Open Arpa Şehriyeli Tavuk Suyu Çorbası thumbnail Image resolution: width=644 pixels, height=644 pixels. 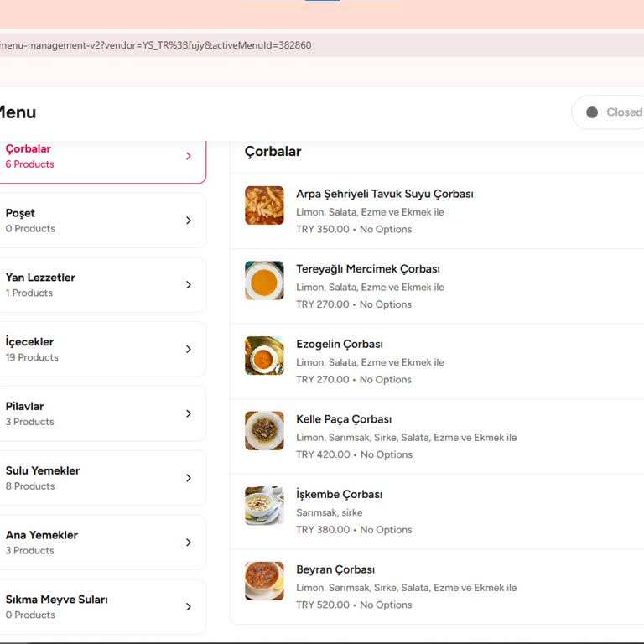point(264,205)
